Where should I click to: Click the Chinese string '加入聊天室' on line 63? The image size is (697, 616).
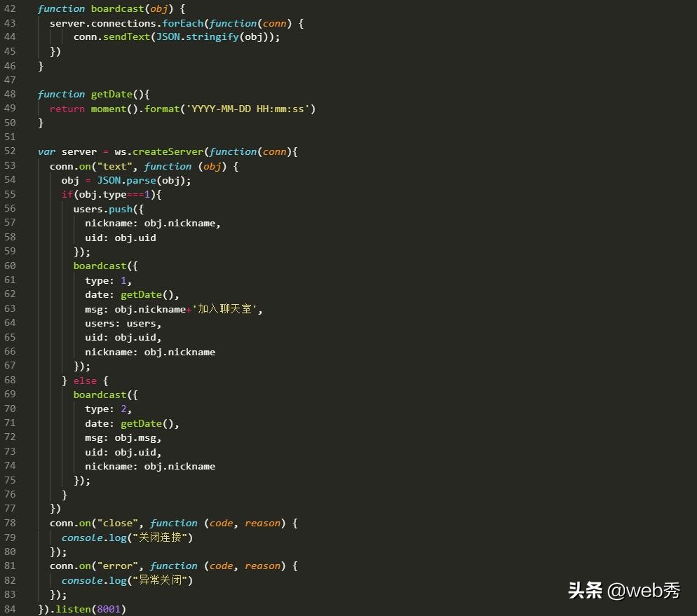[224, 308]
